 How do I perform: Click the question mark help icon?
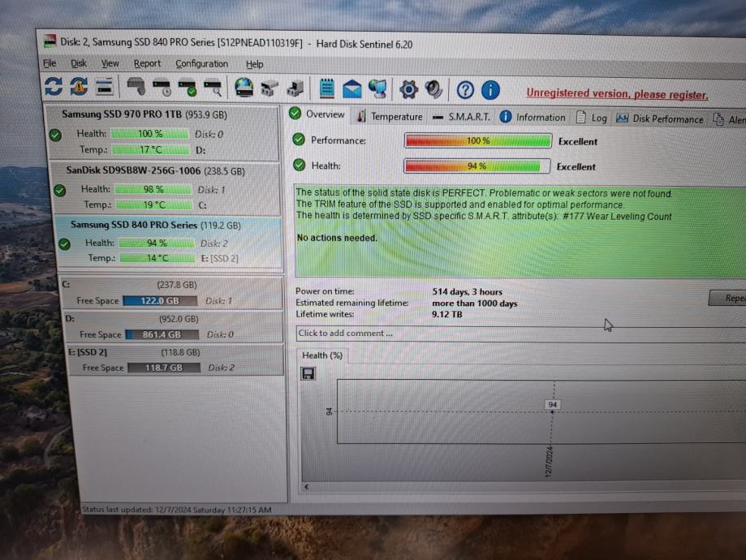point(465,90)
